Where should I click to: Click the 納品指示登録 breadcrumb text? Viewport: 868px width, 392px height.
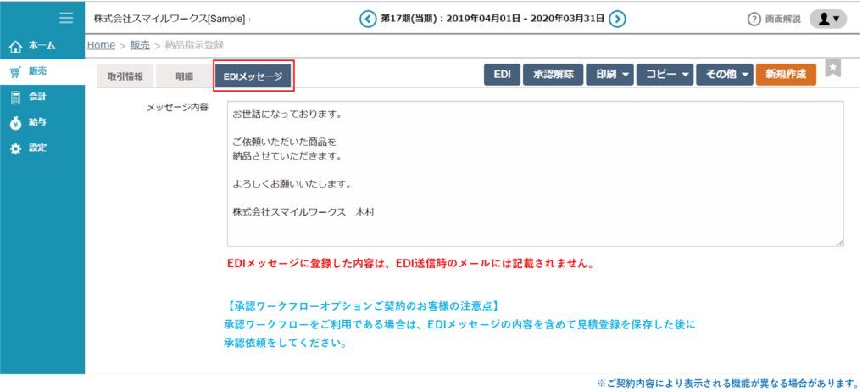point(194,46)
